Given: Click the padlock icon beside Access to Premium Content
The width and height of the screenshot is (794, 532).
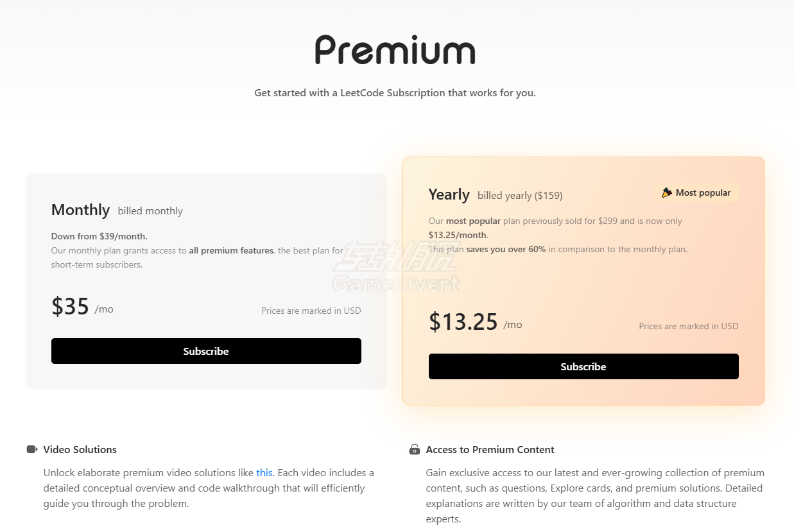Looking at the screenshot, I should pos(415,449).
